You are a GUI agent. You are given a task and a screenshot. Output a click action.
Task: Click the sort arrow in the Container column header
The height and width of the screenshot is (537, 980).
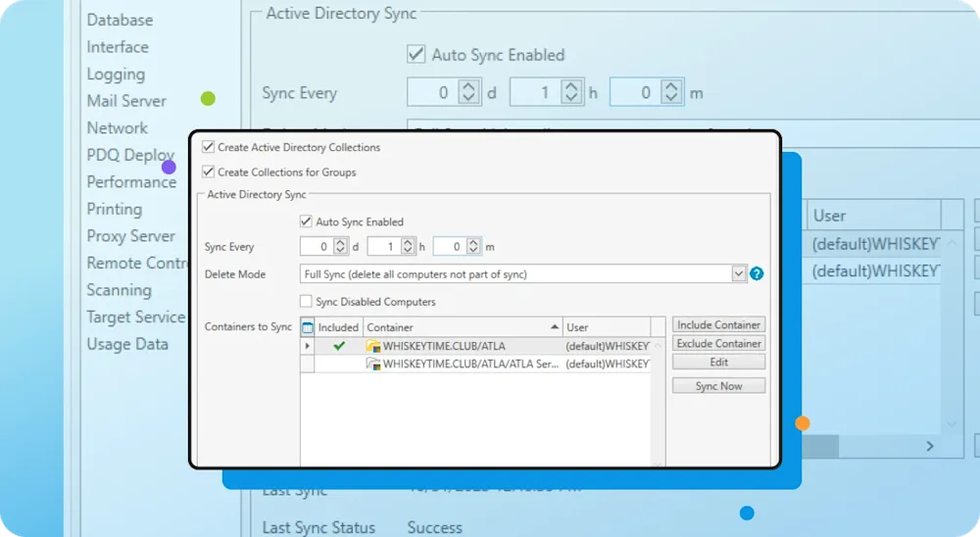(x=556, y=327)
